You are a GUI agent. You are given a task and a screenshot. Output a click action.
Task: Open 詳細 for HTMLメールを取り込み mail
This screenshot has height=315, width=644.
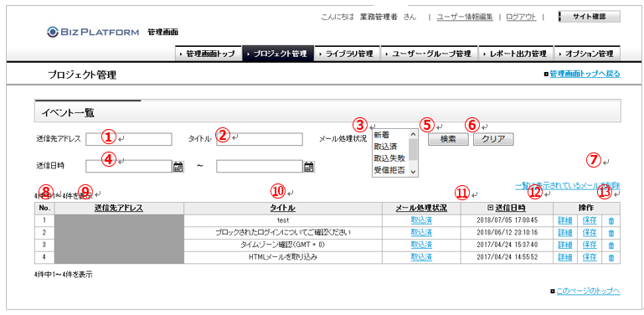[565, 257]
